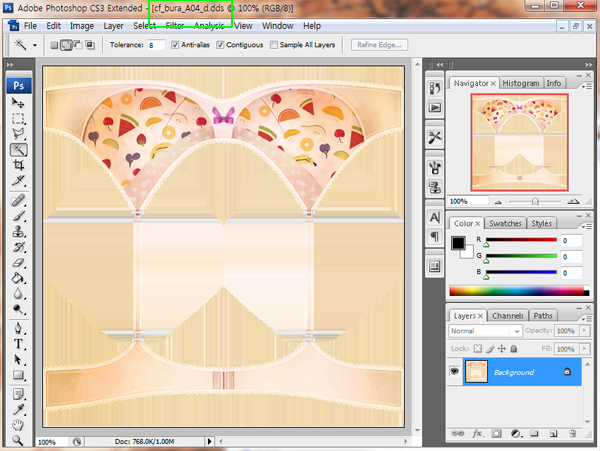
Task: Open the status bar info arrow menu
Action: (x=209, y=441)
